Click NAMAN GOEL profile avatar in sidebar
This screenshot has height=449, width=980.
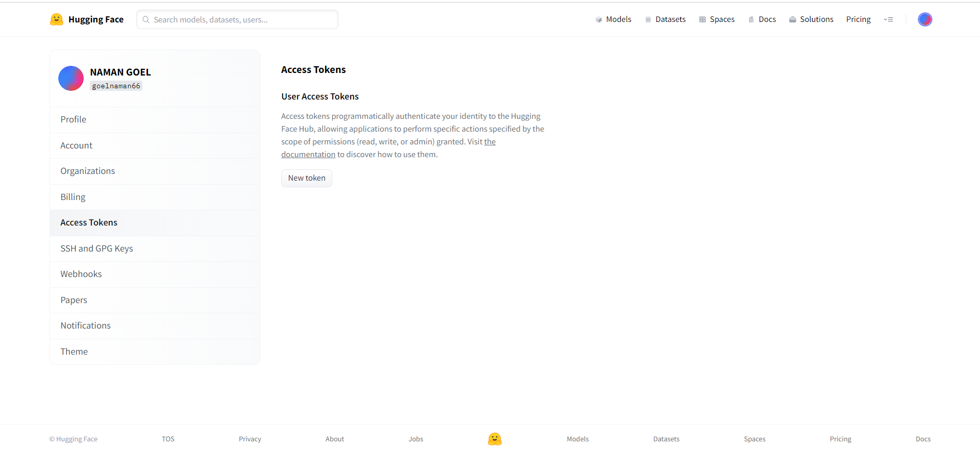point(71,78)
